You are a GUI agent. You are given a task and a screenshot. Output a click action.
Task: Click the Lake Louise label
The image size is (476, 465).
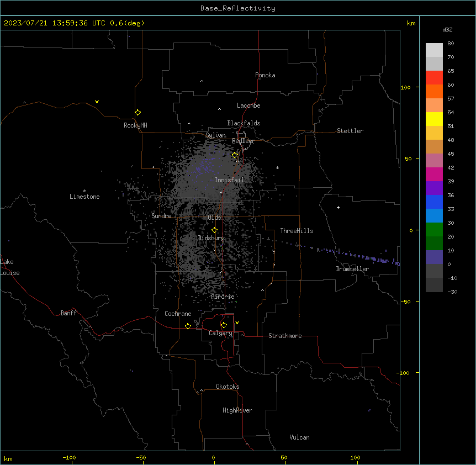pyautogui.click(x=10, y=267)
